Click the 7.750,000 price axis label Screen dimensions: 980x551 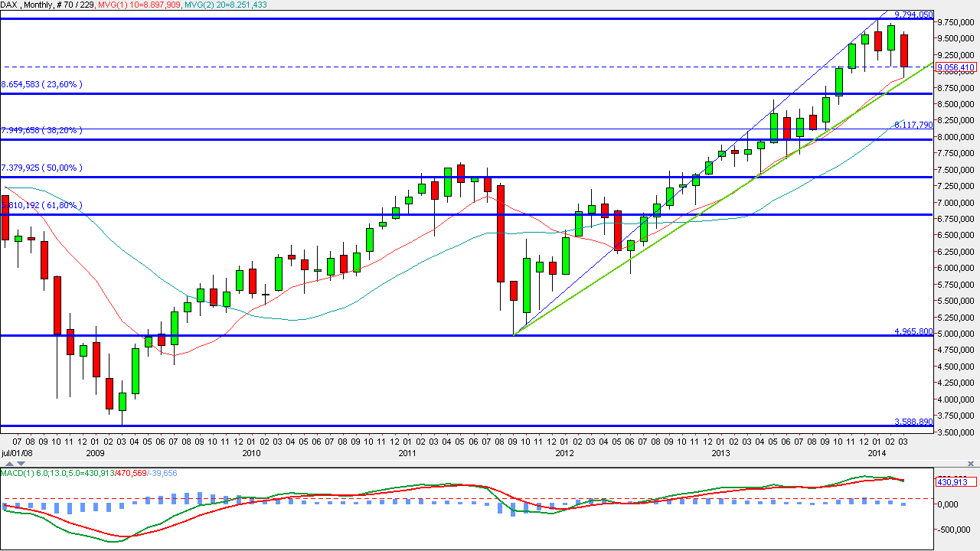click(957, 154)
